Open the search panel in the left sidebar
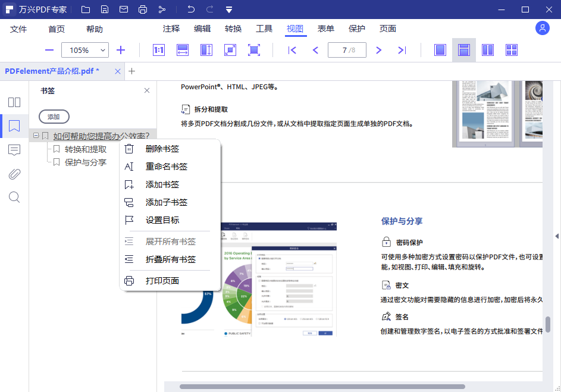 point(14,197)
